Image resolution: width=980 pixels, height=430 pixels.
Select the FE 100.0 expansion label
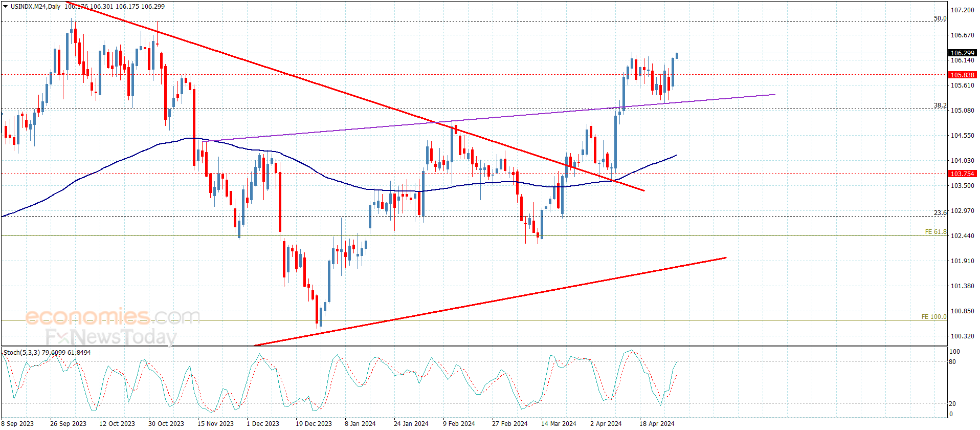[934, 317]
